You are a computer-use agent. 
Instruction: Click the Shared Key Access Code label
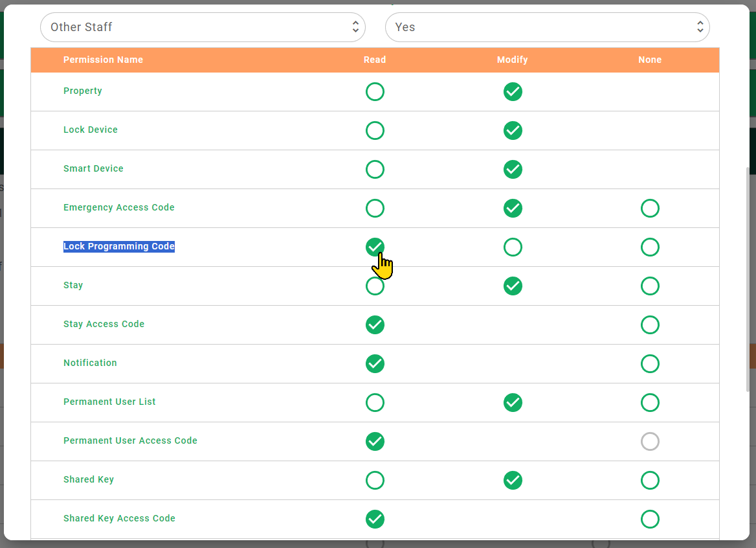[x=119, y=518]
